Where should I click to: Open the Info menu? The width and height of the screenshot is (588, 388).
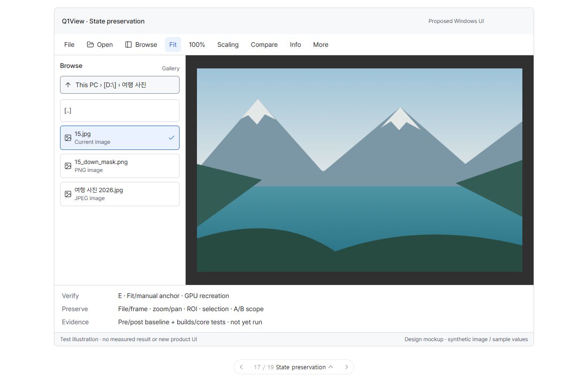point(295,45)
